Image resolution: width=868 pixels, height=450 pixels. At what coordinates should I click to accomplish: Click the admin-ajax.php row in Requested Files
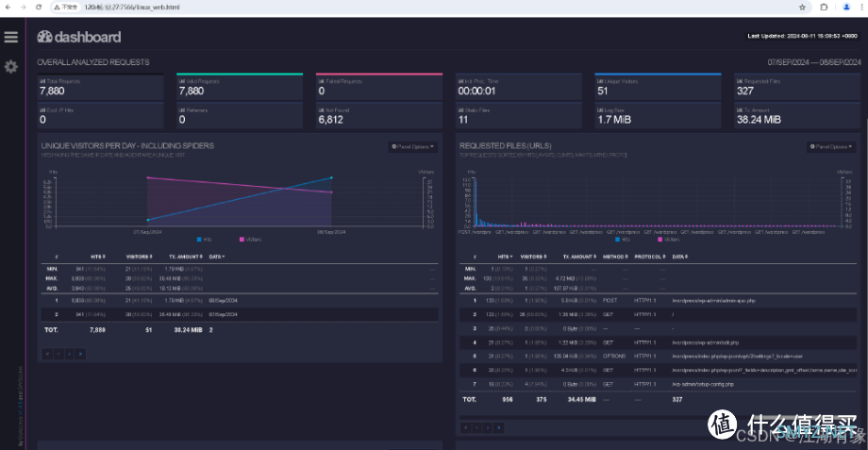click(x=659, y=301)
